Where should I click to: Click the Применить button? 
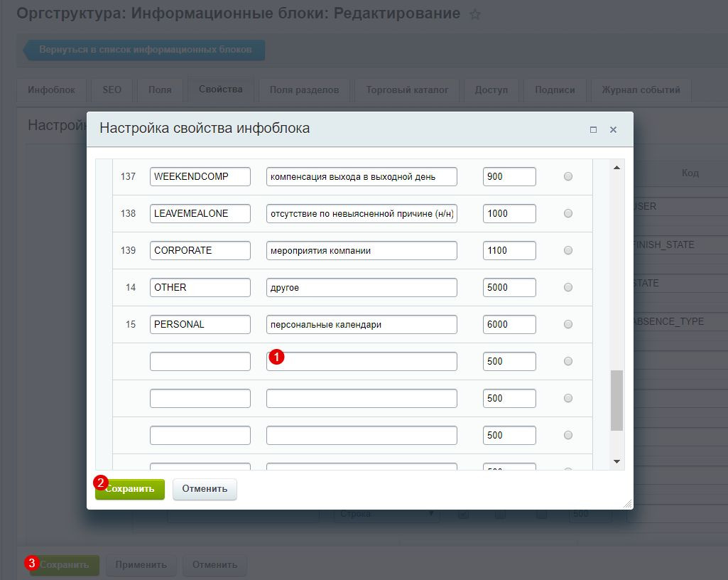pyautogui.click(x=141, y=564)
